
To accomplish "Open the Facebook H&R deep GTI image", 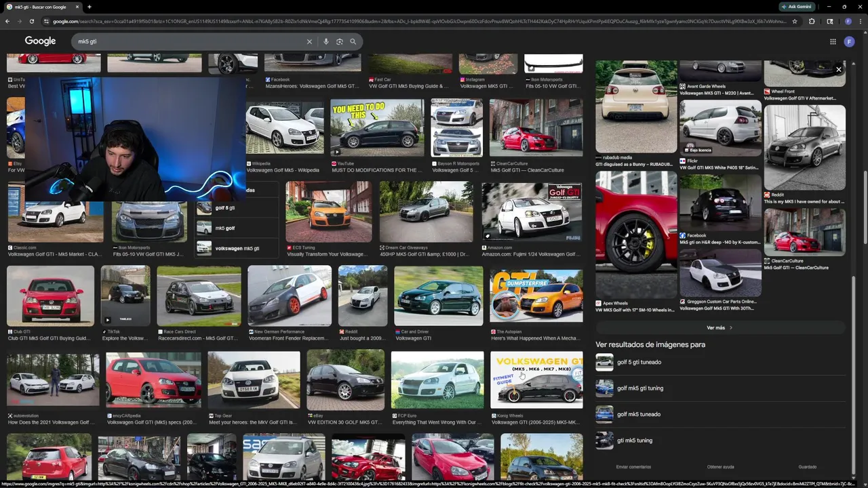I will 720,203.
